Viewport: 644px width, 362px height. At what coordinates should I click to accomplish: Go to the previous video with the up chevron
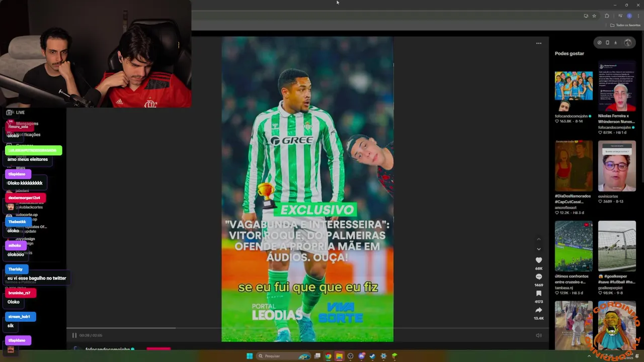(x=538, y=239)
